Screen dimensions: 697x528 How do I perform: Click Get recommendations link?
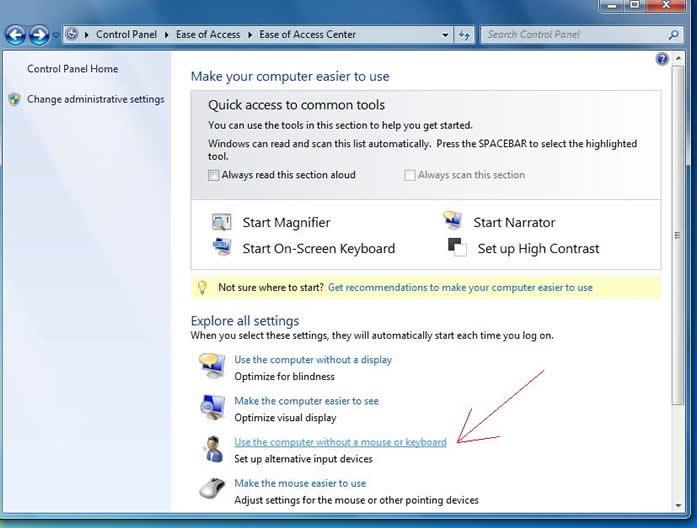460,287
